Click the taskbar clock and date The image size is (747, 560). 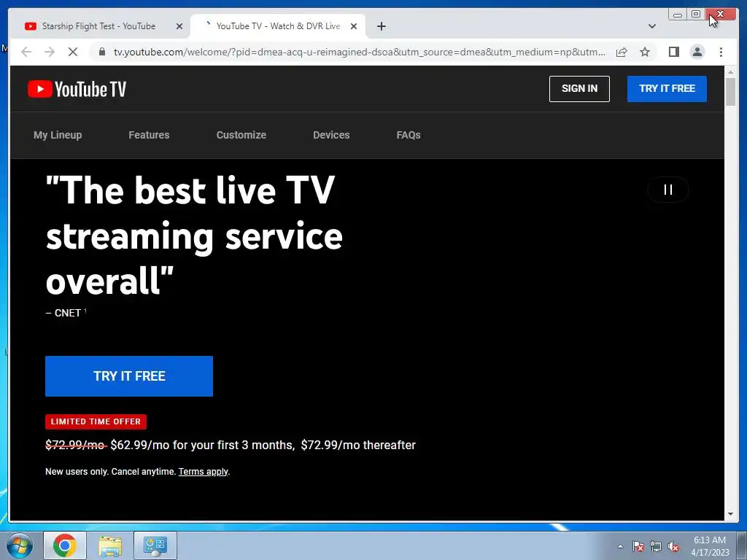coord(710,546)
